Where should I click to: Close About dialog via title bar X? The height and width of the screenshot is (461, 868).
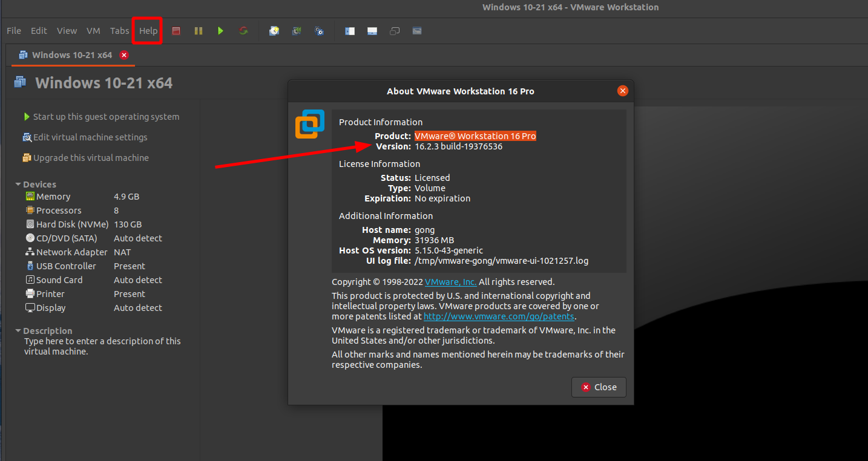[623, 91]
